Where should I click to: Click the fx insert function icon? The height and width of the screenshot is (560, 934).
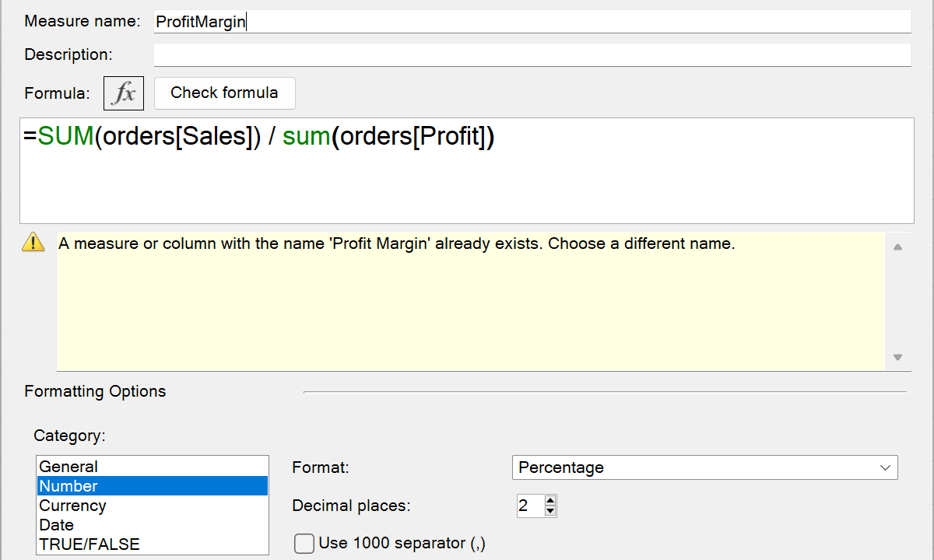point(124,93)
